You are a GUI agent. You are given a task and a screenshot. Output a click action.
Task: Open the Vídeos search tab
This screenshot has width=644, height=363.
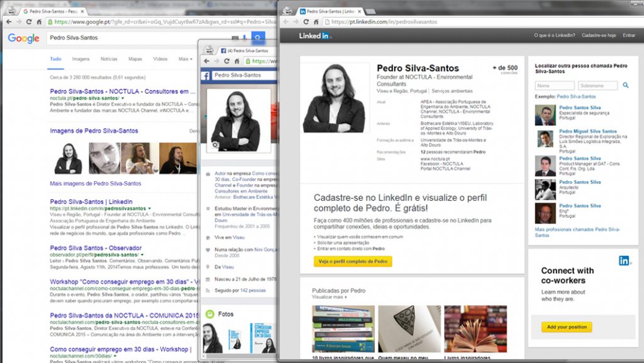tap(160, 59)
